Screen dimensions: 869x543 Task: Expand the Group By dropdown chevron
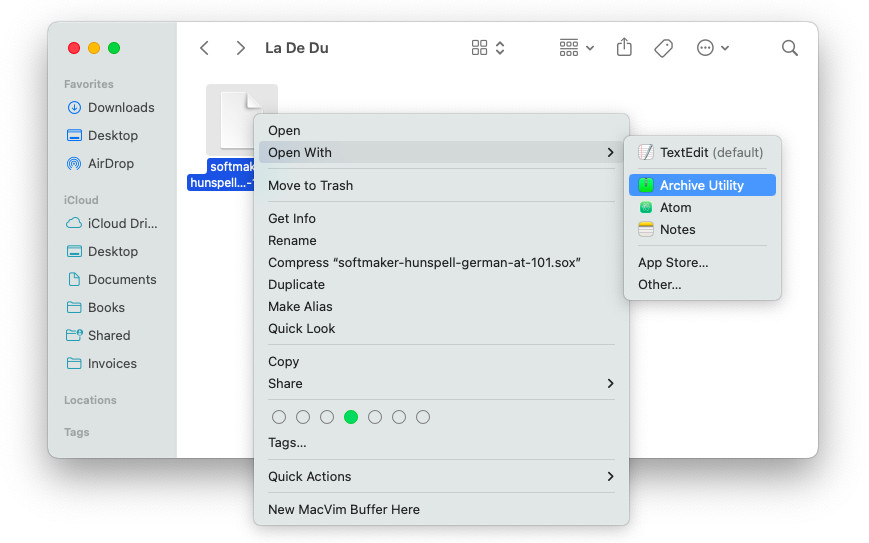[x=590, y=48]
